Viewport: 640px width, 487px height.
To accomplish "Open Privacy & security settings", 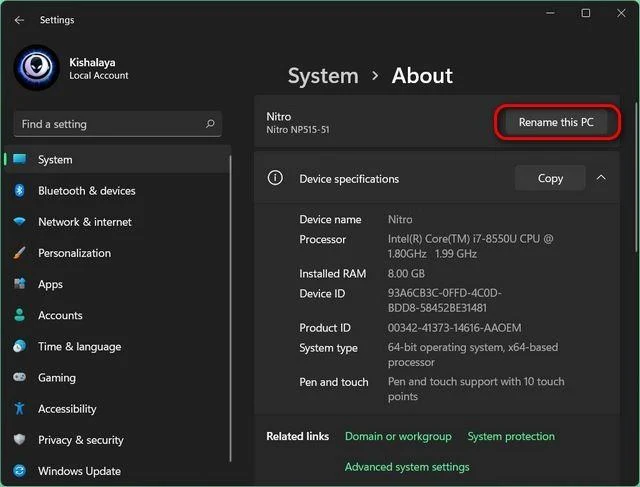I will tap(118, 440).
